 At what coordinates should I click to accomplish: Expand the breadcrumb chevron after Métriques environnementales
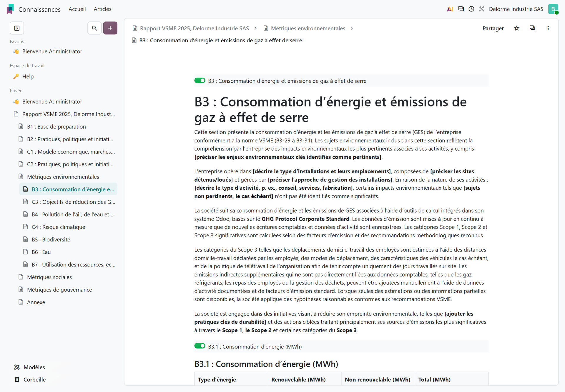pyautogui.click(x=352, y=28)
